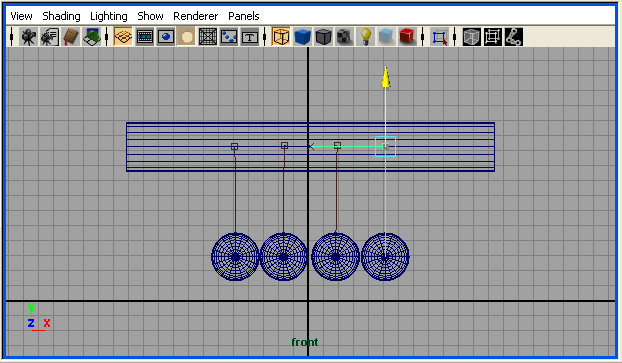Open the Shading menu
The width and height of the screenshot is (622, 363).
pyautogui.click(x=61, y=16)
